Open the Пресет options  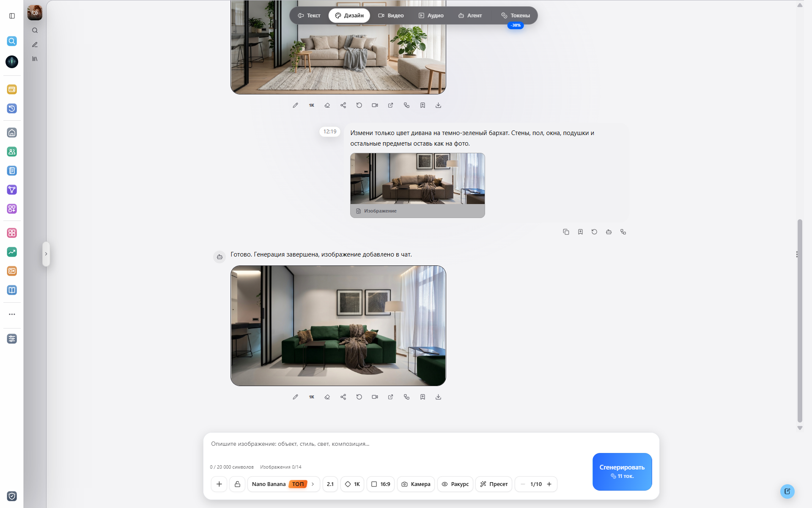tap(494, 484)
